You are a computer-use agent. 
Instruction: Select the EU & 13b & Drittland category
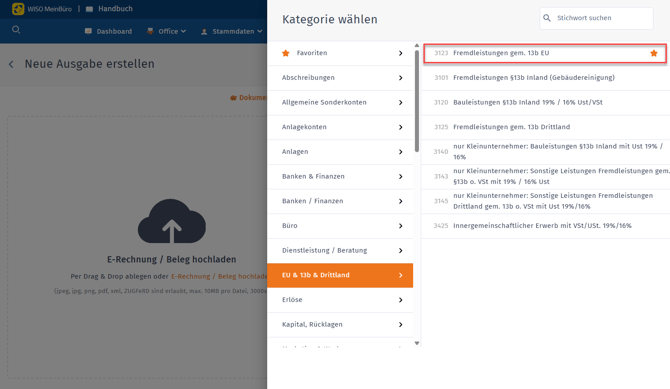pos(340,275)
